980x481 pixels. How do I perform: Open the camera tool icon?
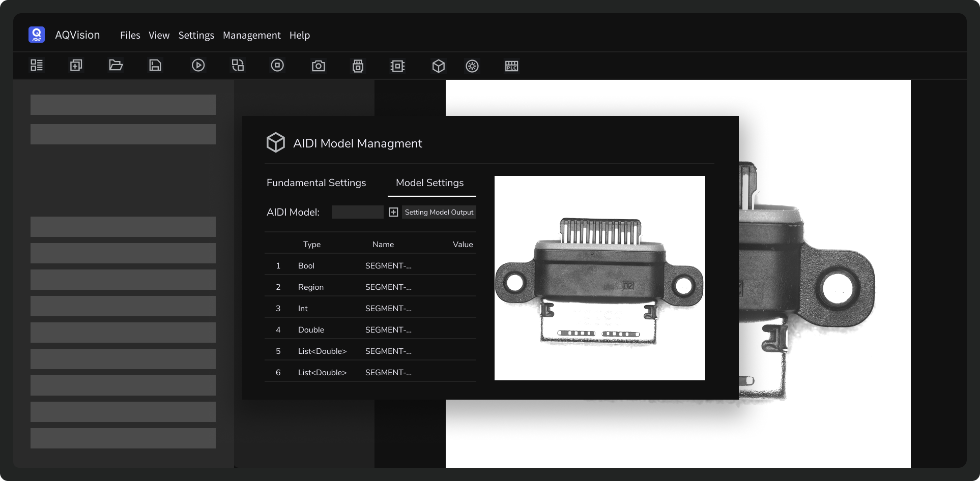(x=319, y=66)
